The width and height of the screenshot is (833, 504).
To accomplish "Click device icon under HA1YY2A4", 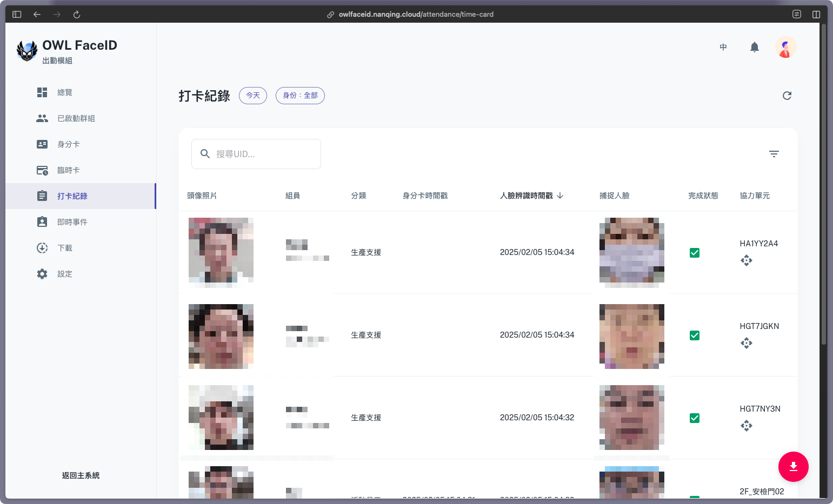I will [747, 261].
